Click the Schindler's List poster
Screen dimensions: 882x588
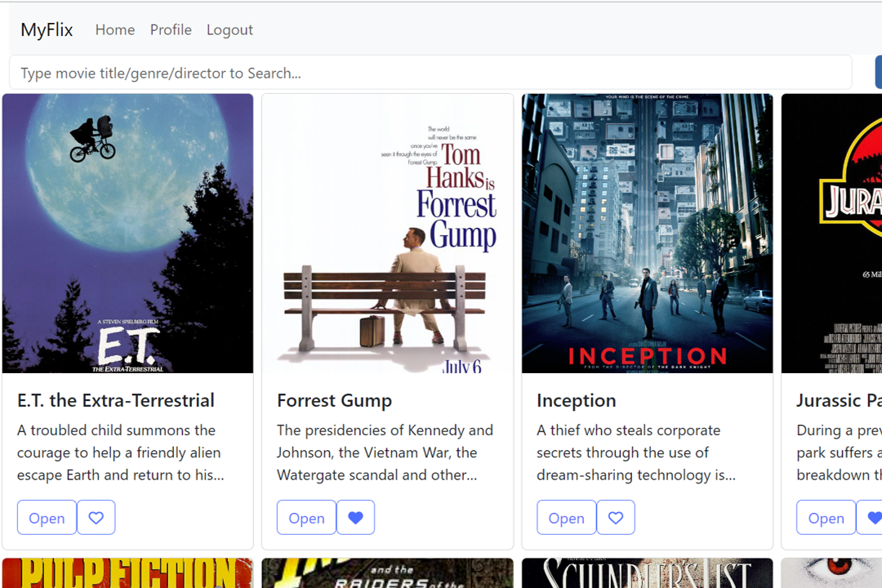click(647, 572)
